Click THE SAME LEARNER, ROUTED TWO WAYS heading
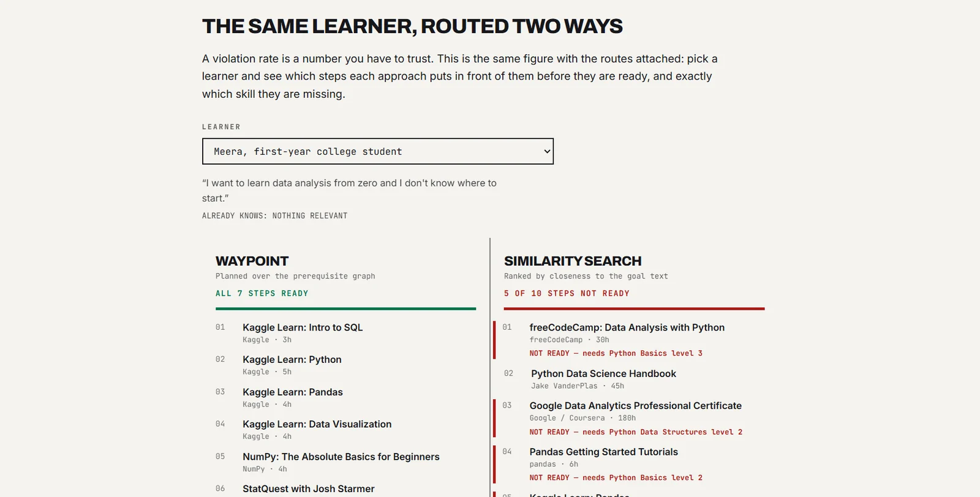Screen dimensions: 980x497 click(x=412, y=26)
